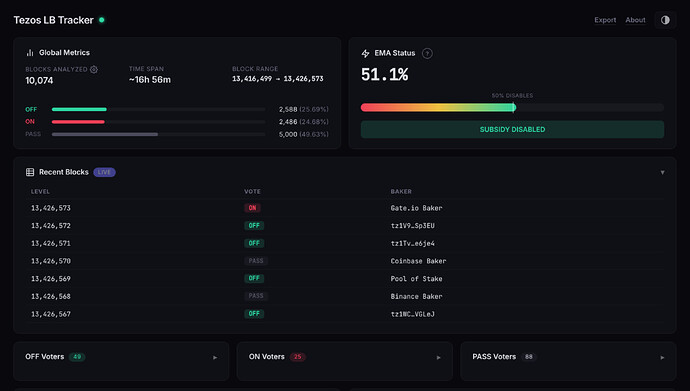The width and height of the screenshot is (690, 391).
Task: Select block level 13,426,567
Action: pyautogui.click(x=51, y=314)
